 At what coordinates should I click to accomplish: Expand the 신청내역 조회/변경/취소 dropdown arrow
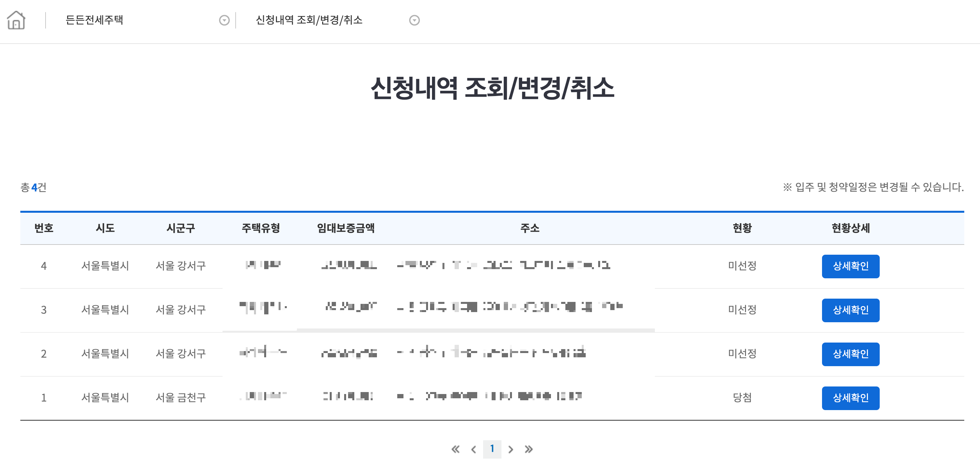click(414, 20)
